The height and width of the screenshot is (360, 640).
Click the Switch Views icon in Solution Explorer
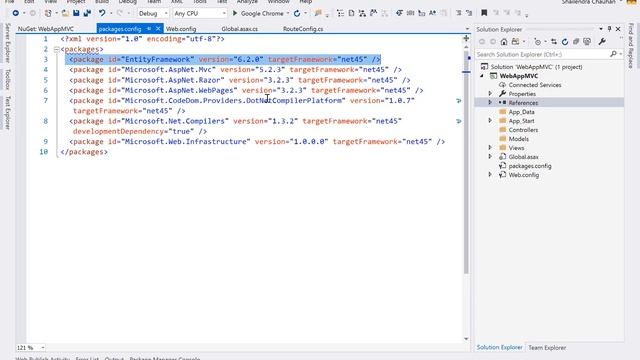coord(516,42)
